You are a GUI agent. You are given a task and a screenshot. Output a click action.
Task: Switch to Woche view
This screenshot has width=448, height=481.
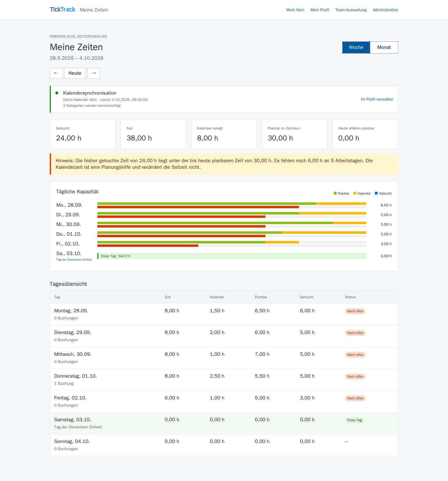pos(356,47)
